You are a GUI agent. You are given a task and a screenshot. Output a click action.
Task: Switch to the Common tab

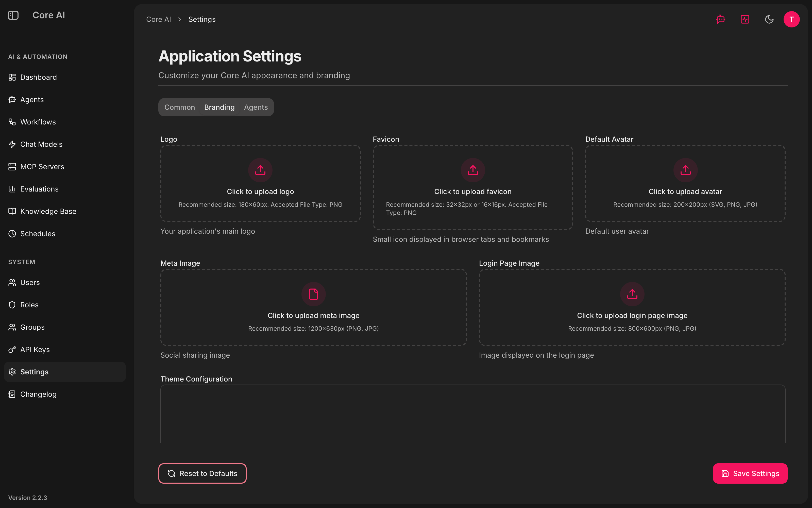coord(179,107)
